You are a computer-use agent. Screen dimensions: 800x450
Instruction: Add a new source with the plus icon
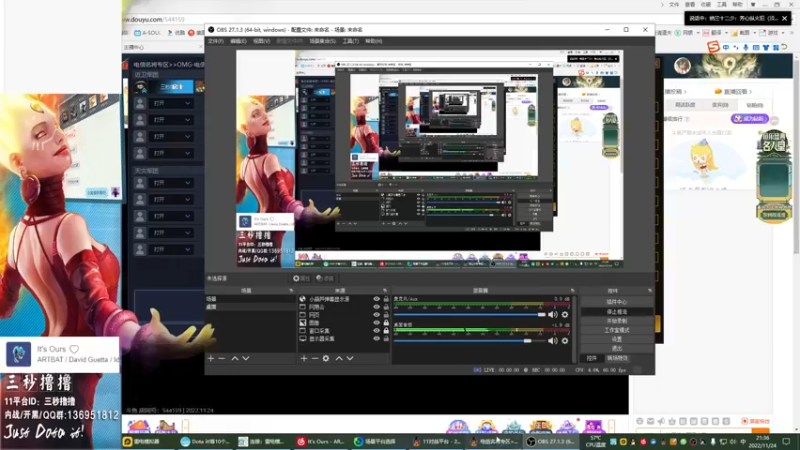point(304,359)
